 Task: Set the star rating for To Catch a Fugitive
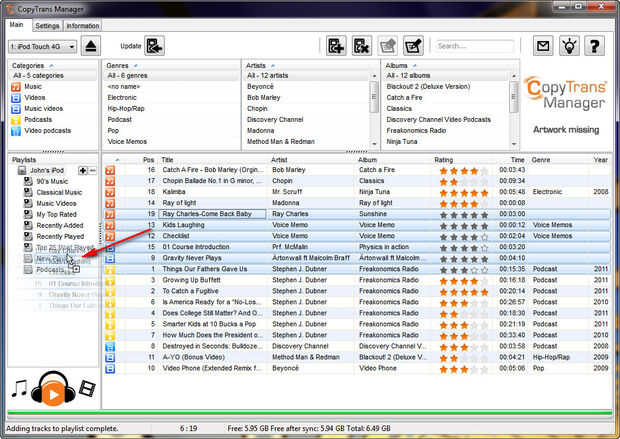(464, 292)
